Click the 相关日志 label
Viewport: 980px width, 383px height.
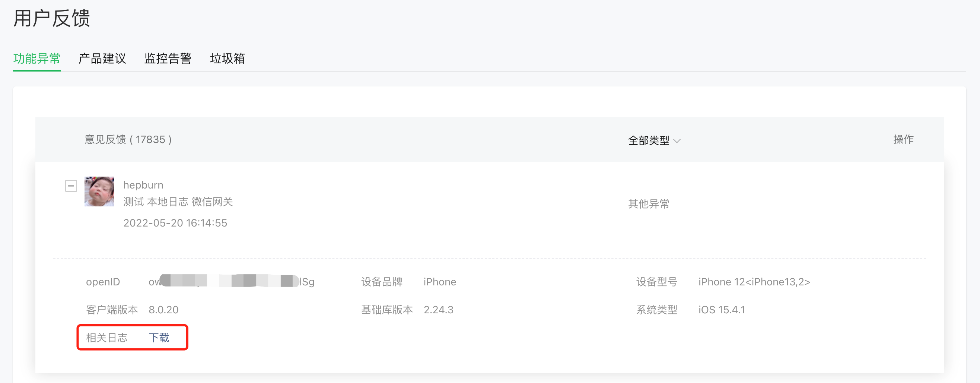tap(107, 337)
